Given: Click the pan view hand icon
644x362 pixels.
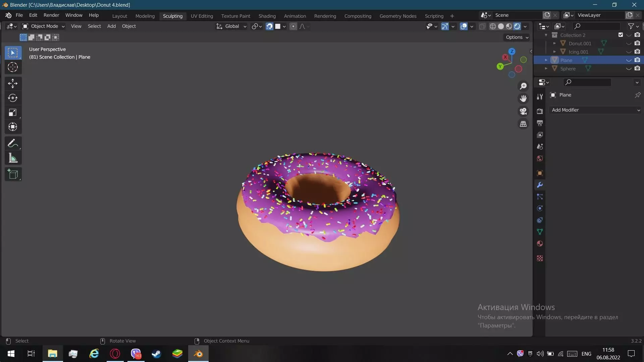Looking at the screenshot, I should click(x=523, y=99).
